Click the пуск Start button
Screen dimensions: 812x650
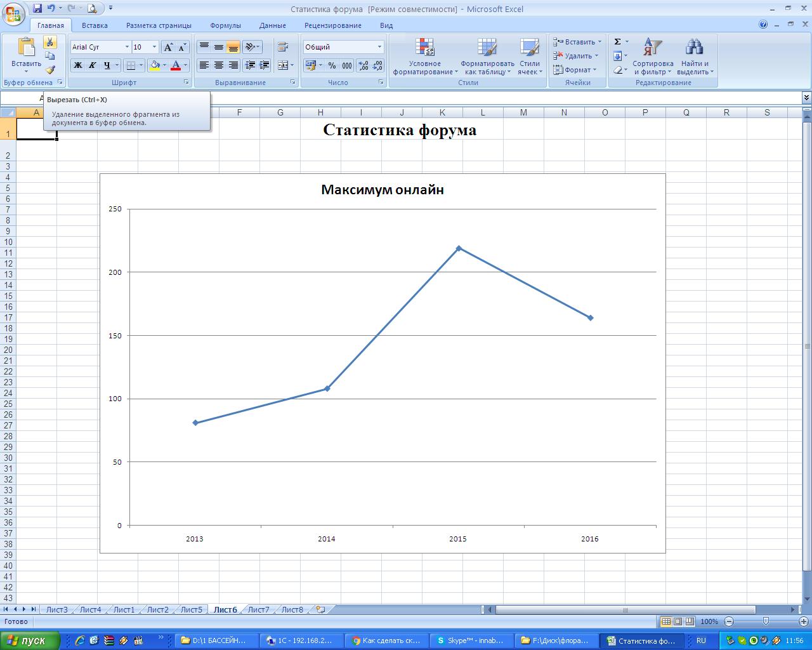[x=30, y=640]
